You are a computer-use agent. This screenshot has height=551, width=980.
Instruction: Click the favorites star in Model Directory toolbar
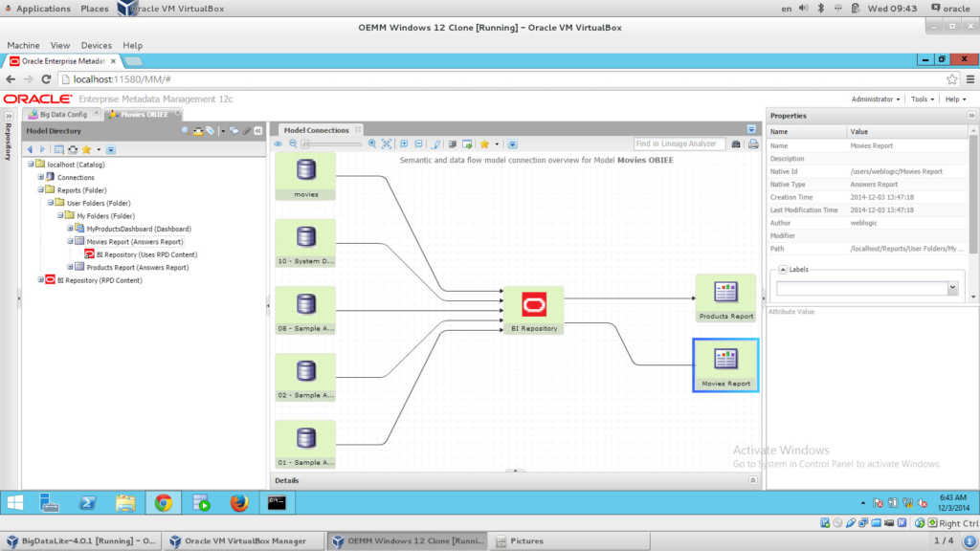(87, 149)
